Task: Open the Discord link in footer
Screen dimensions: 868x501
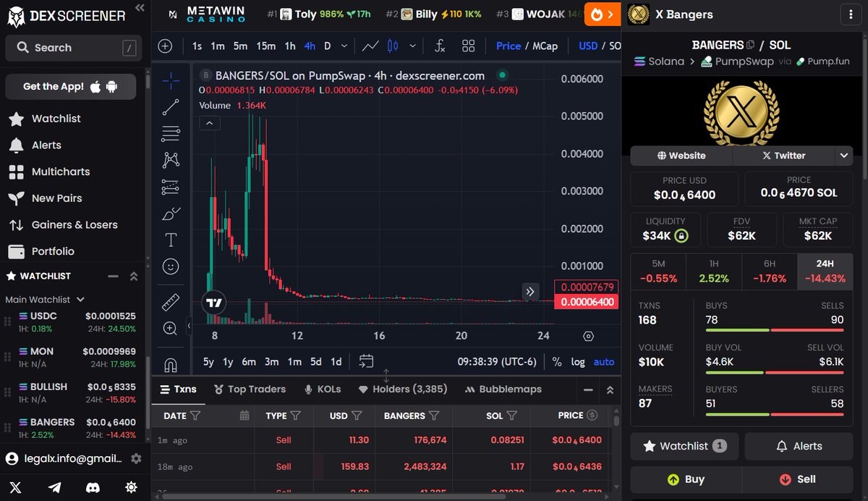Action: coord(93,487)
